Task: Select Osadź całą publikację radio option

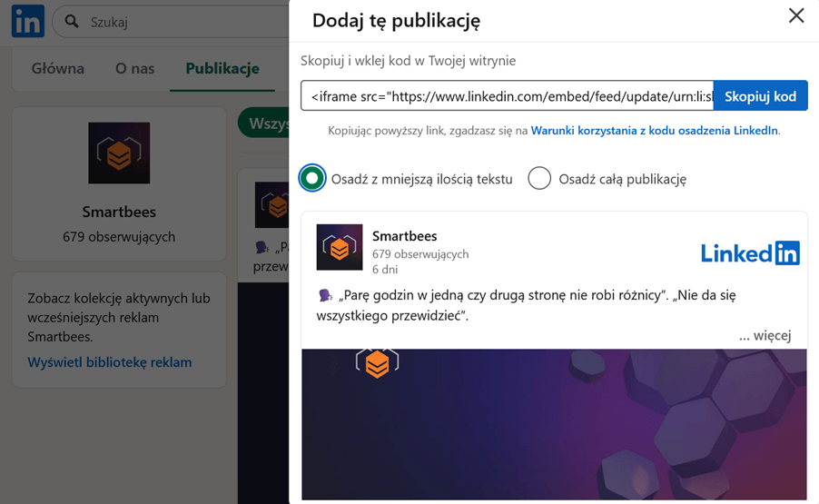Action: click(539, 179)
